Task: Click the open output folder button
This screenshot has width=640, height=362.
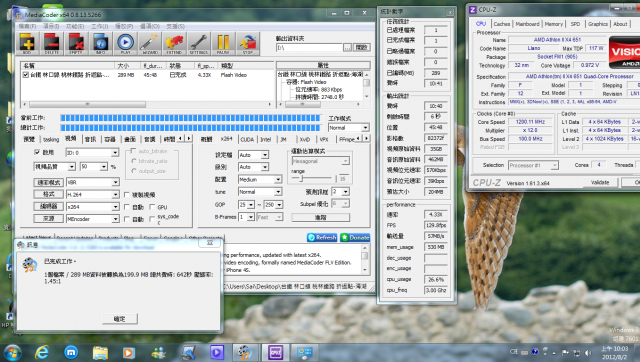Action: tap(362, 48)
